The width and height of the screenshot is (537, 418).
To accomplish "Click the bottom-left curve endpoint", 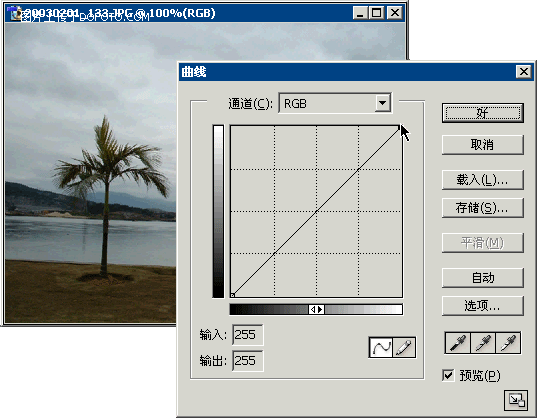I will [233, 295].
